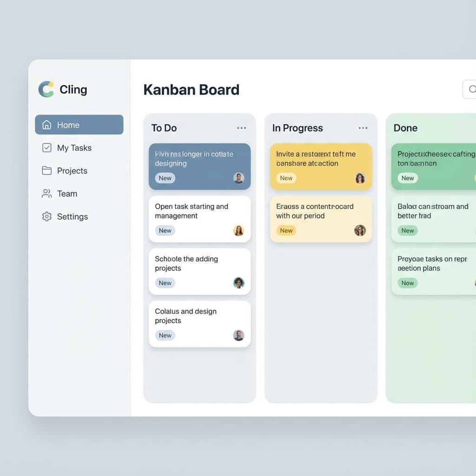Click the Cling logo icon
This screenshot has height=476, width=476.
[x=46, y=89]
